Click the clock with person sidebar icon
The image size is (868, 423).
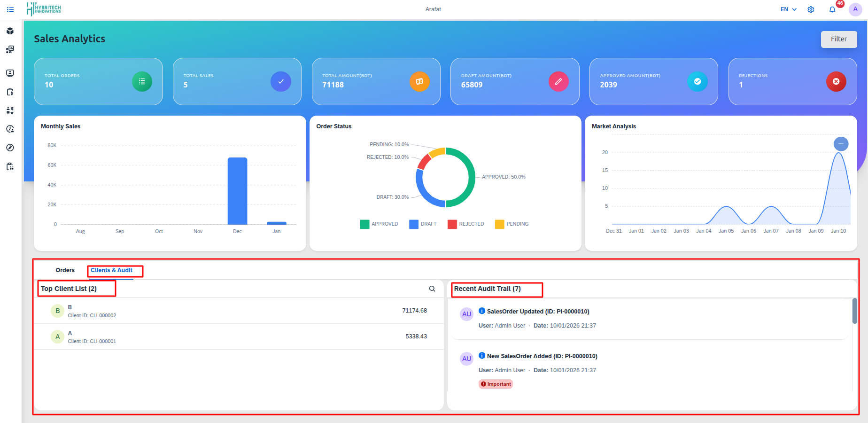[10, 129]
